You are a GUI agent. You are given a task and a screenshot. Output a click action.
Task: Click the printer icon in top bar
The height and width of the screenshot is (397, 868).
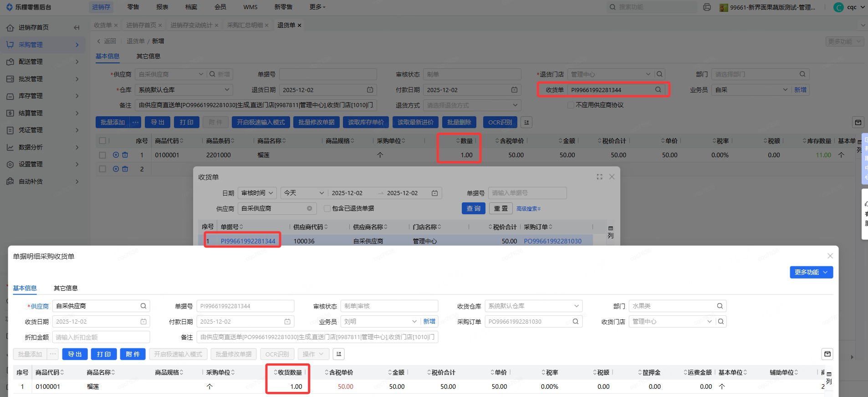pyautogui.click(x=707, y=7)
